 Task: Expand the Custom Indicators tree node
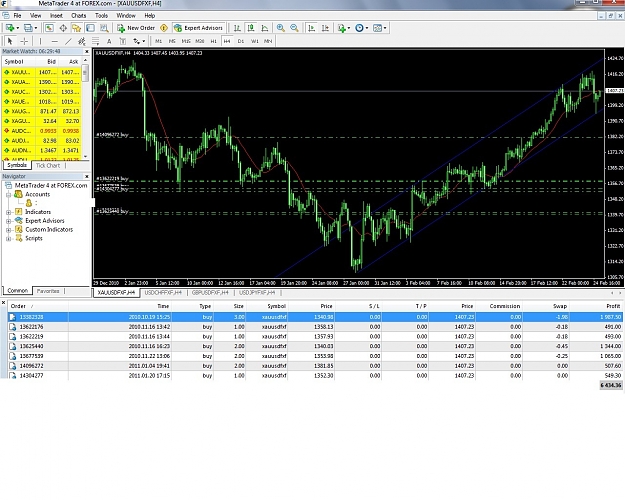point(8,230)
